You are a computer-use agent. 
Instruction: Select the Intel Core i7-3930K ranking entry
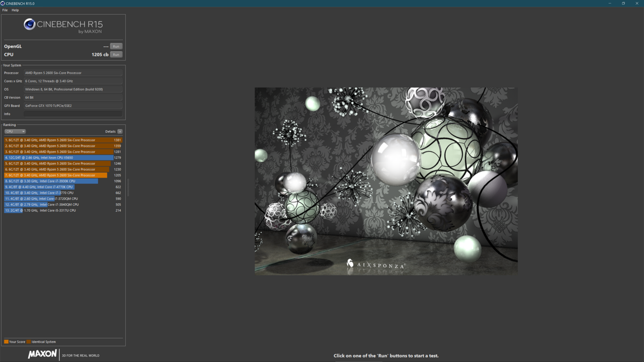[63, 181]
